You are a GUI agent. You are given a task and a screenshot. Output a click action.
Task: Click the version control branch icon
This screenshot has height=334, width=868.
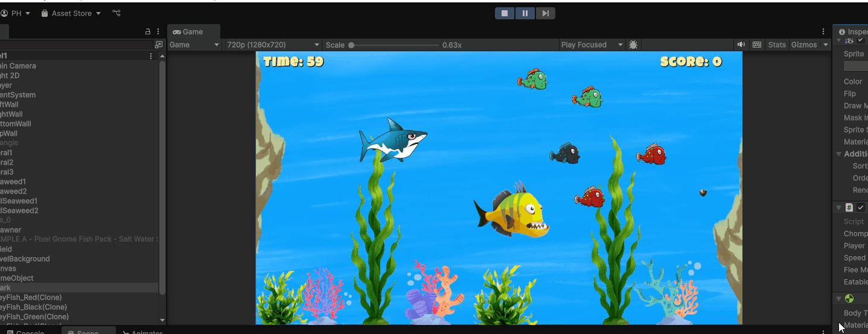[116, 13]
